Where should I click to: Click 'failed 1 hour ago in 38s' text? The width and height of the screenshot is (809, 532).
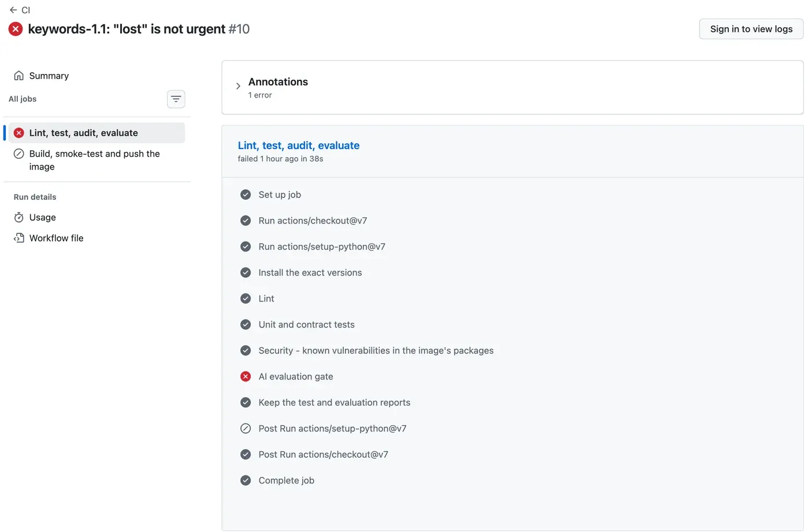(280, 159)
